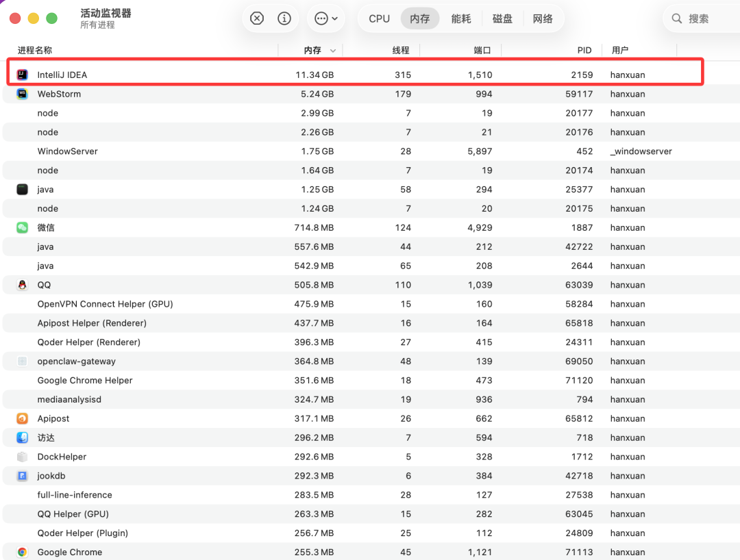
Task: Sort by 端口 ports column header
Action: click(x=482, y=50)
